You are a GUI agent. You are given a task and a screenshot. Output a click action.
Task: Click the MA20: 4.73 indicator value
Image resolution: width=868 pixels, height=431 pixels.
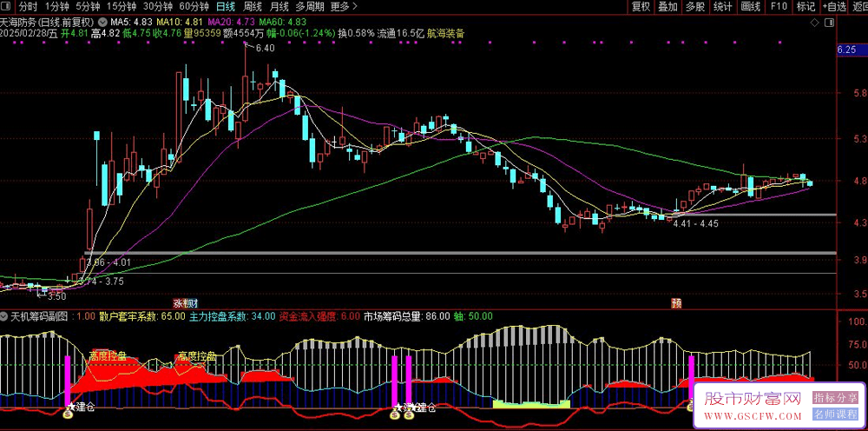232,23
